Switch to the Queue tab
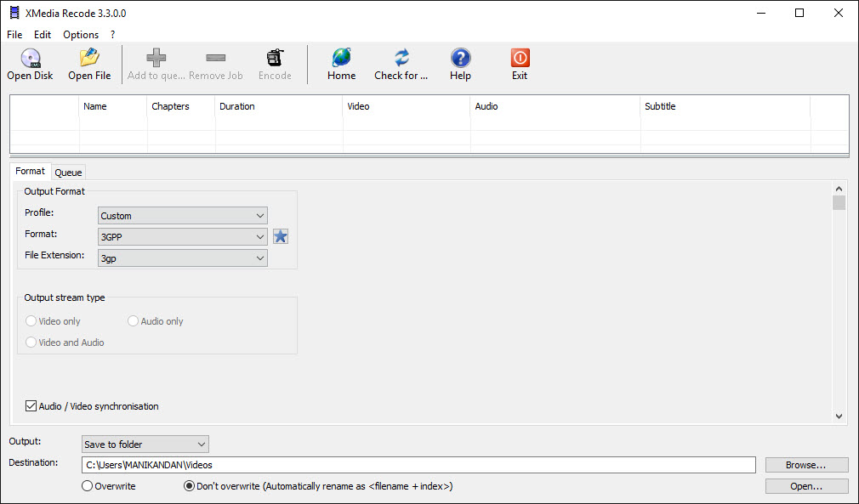This screenshot has width=859, height=504. (x=69, y=173)
